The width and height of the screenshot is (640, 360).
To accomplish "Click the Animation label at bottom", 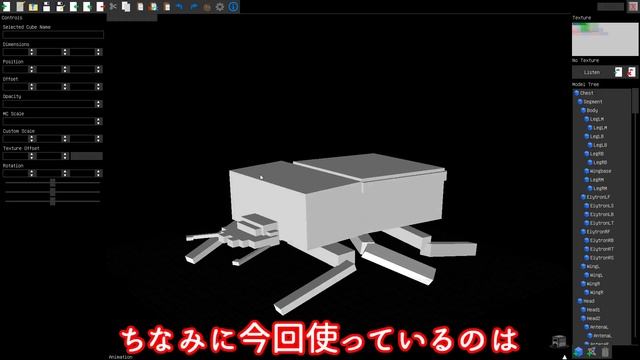I will tap(120, 357).
